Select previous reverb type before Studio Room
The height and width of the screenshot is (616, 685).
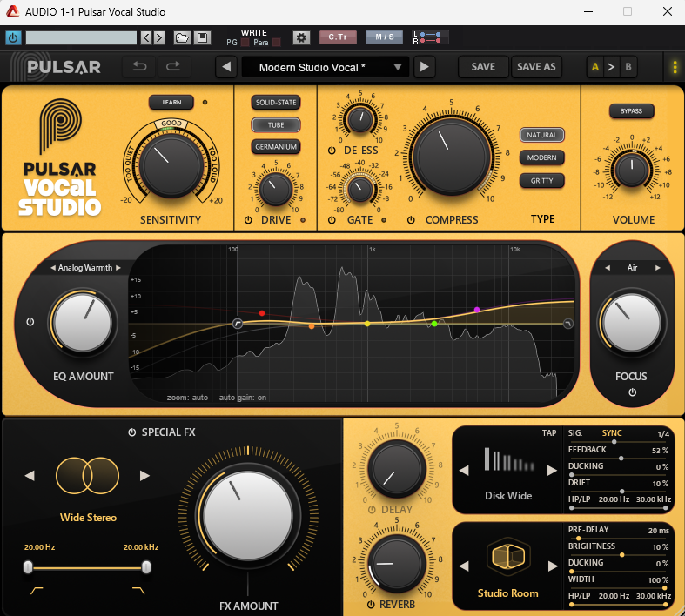tap(464, 566)
